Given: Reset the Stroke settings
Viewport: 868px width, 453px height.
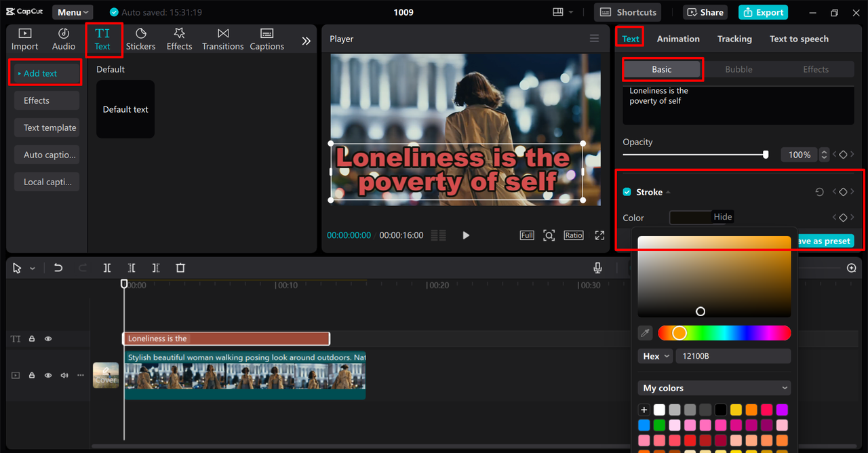Looking at the screenshot, I should click(x=819, y=192).
